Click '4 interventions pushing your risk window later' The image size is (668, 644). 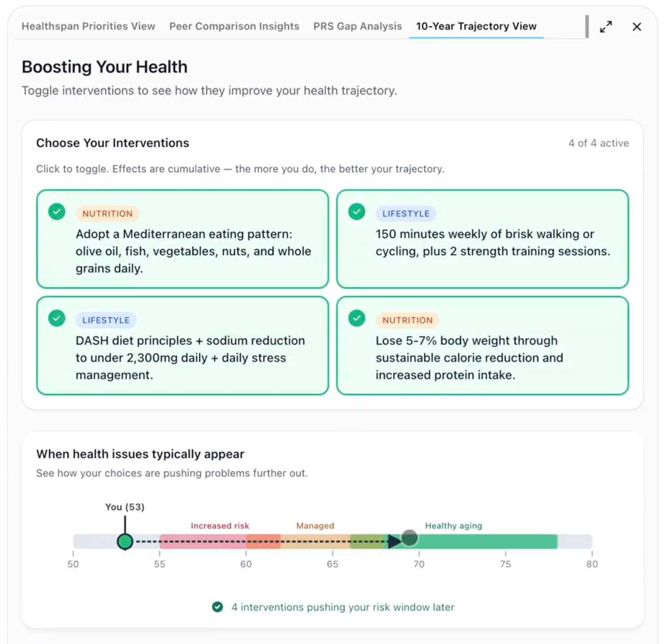(x=343, y=607)
